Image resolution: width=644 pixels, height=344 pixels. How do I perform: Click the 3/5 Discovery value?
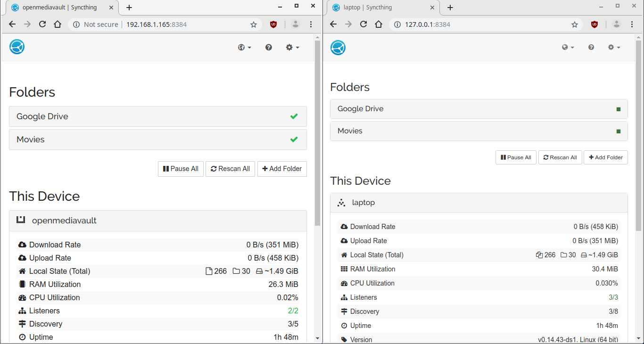click(x=293, y=324)
